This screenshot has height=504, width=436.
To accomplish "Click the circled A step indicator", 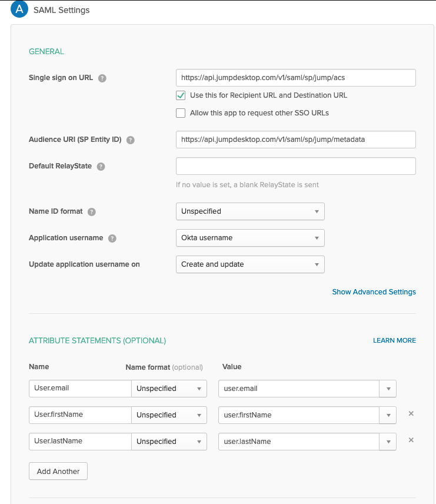I will (x=19, y=9).
